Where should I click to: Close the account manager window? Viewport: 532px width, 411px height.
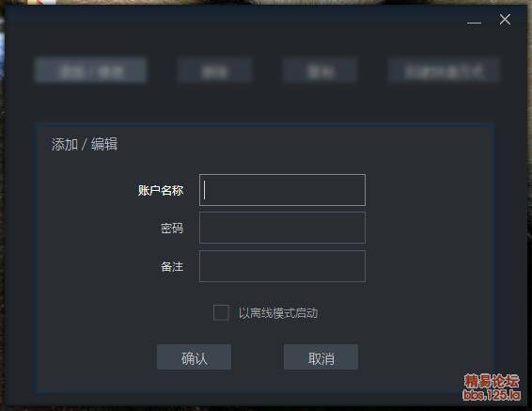pyautogui.click(x=505, y=20)
